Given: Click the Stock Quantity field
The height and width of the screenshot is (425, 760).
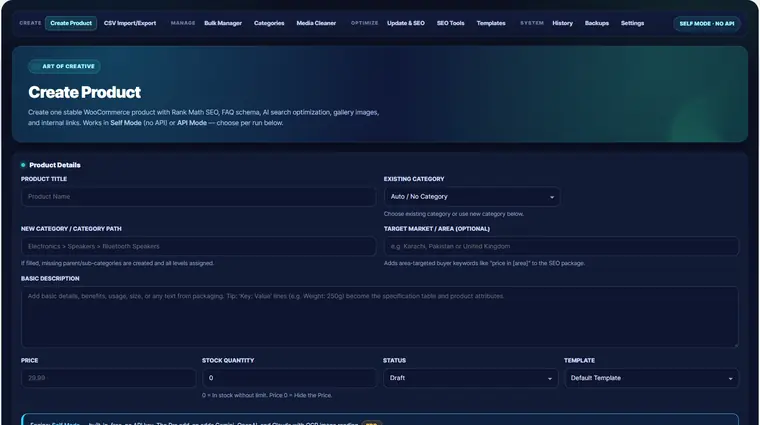Looking at the screenshot, I should coord(289,378).
